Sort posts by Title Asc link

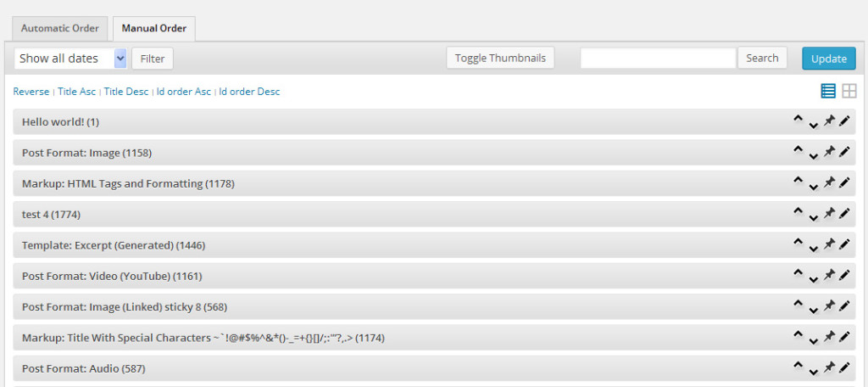pyautogui.click(x=76, y=92)
